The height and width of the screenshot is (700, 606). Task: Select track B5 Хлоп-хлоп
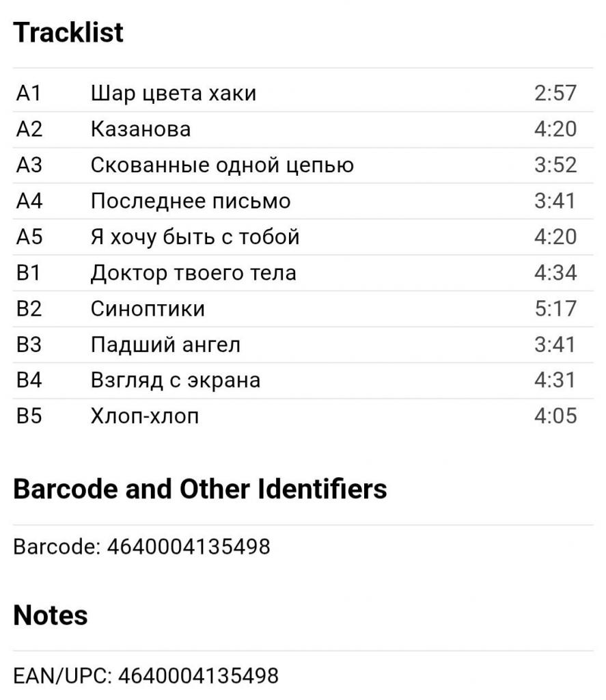[x=303, y=416]
